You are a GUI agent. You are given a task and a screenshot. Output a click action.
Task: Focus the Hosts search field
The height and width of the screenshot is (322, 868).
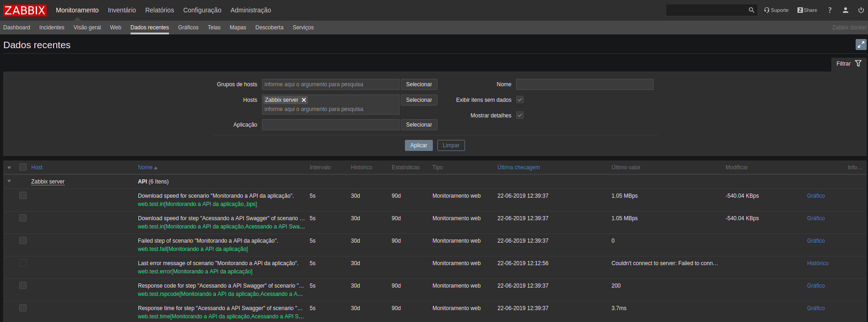pos(331,109)
